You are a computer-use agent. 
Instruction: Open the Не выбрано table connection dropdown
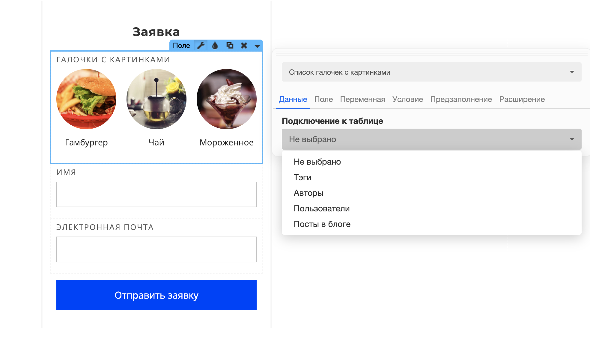pos(432,139)
